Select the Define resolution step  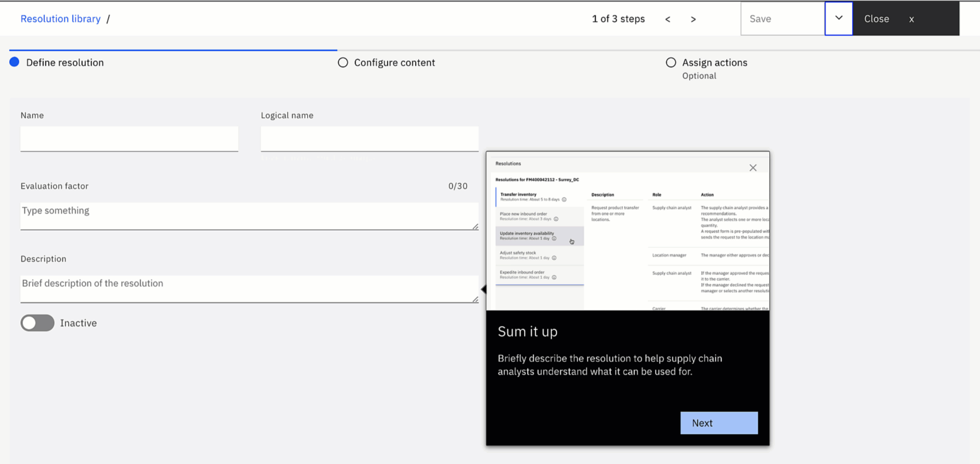[14, 62]
